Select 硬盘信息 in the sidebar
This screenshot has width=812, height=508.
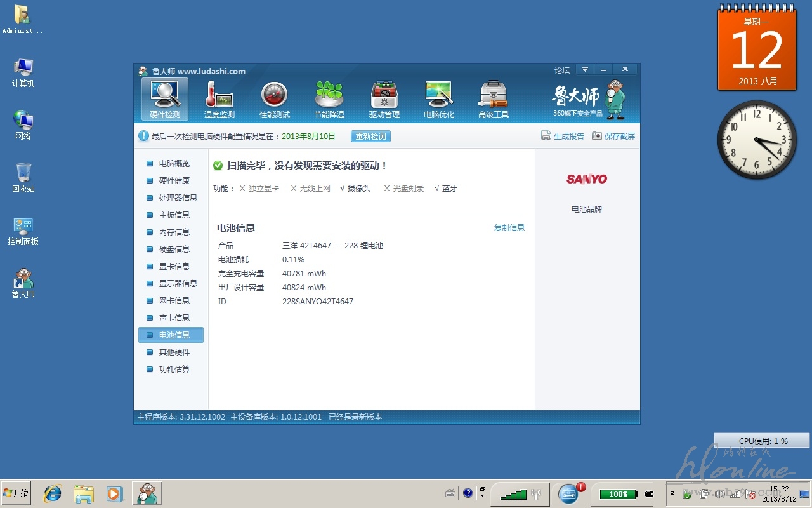pyautogui.click(x=174, y=250)
